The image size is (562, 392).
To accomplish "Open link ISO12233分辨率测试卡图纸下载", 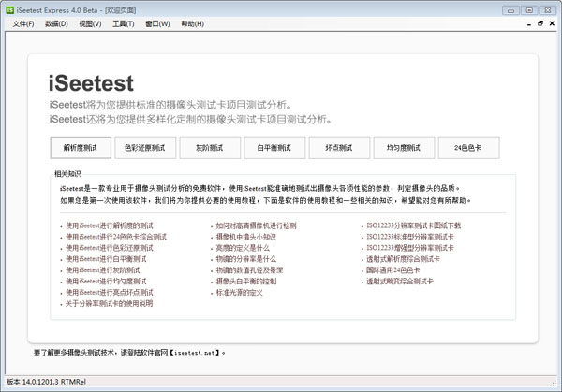I will point(414,225).
